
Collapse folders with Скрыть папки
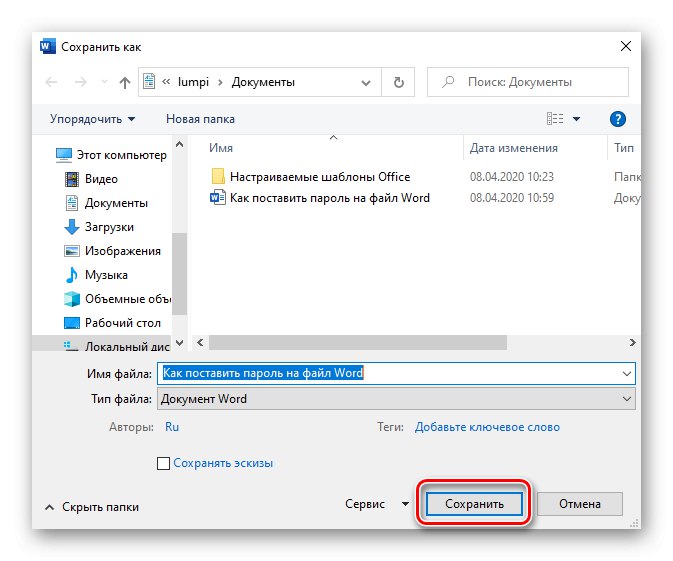pyautogui.click(x=92, y=507)
